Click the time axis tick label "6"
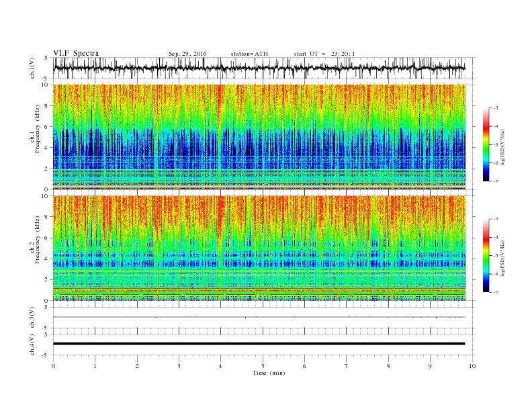Image resolution: width=532 pixels, height=411 pixels. 305,366
